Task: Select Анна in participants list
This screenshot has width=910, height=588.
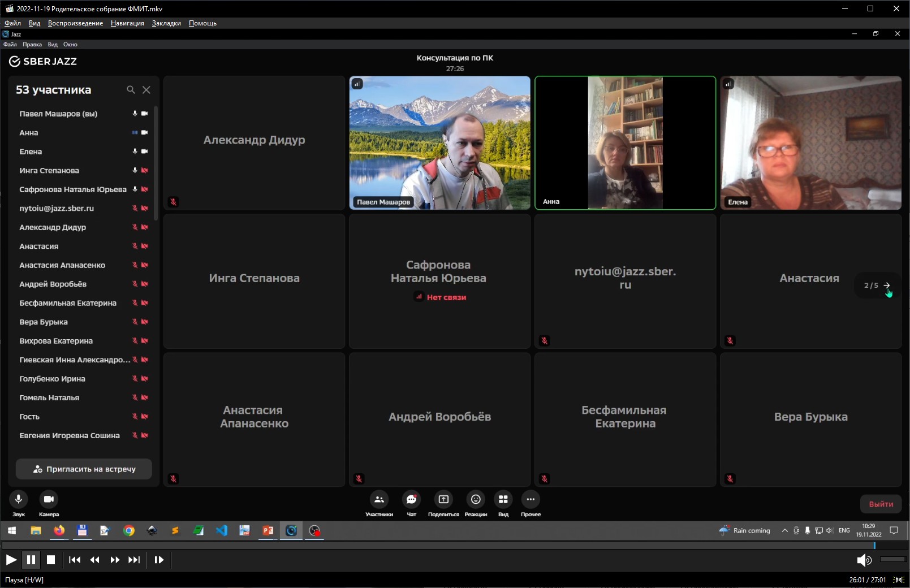Action: coord(29,132)
